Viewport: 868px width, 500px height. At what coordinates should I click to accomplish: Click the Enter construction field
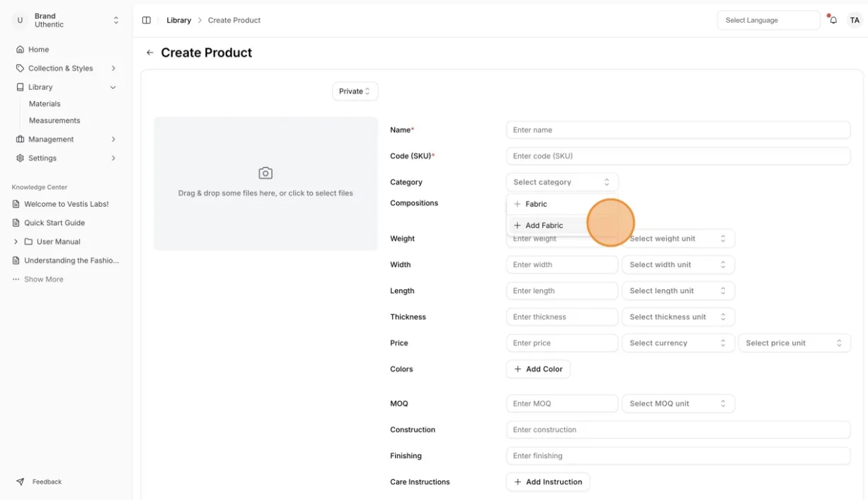coord(678,430)
